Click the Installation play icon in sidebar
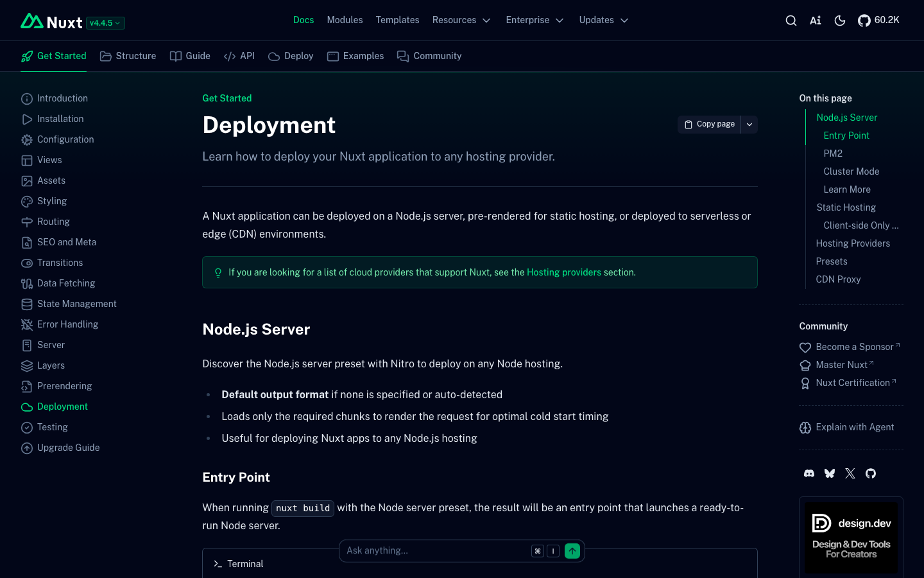The height and width of the screenshot is (578, 924). pyautogui.click(x=27, y=119)
